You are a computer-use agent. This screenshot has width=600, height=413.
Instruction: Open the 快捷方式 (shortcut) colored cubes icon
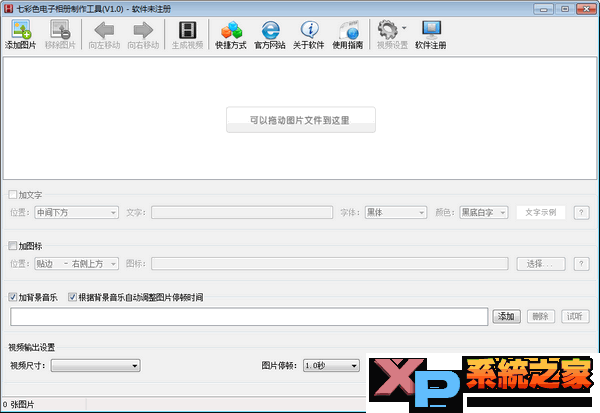tap(231, 30)
